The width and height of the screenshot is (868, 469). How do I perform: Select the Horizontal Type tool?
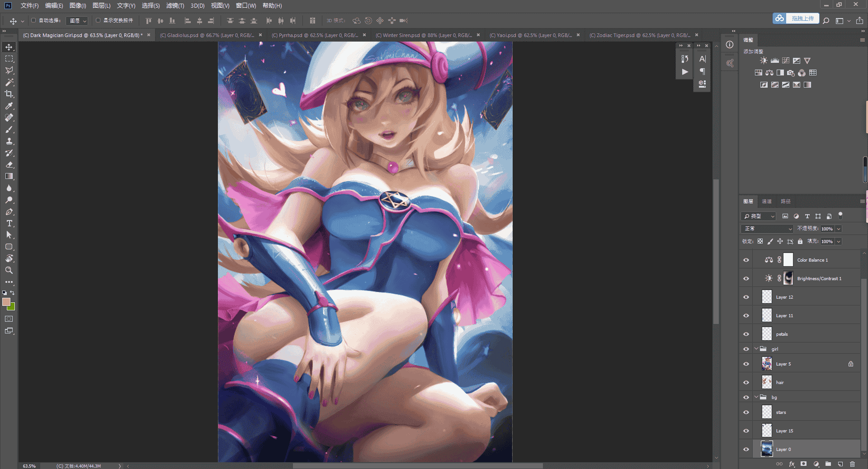point(9,223)
